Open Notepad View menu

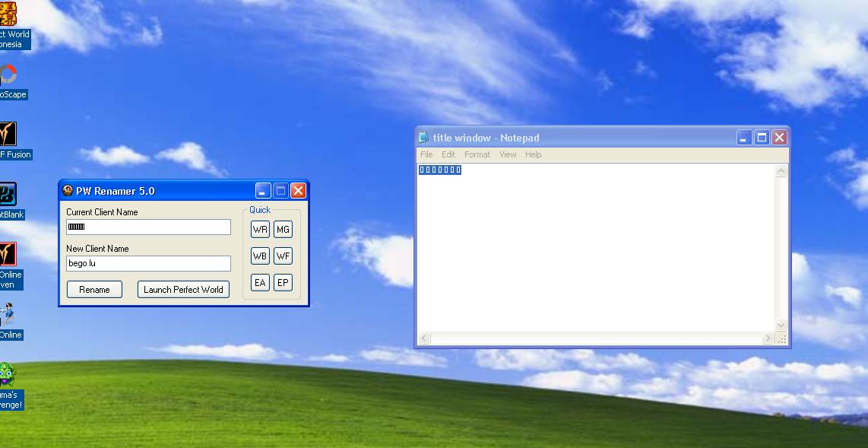[508, 154]
